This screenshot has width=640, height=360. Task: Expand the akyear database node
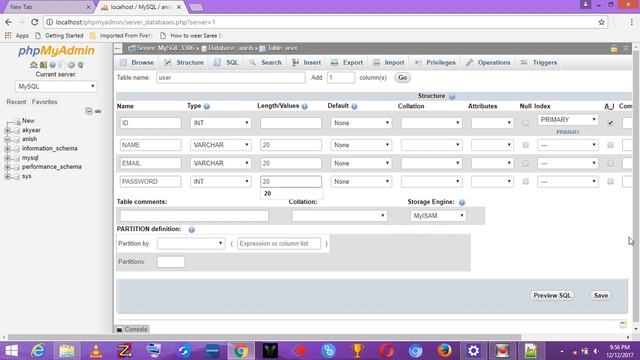[7, 130]
